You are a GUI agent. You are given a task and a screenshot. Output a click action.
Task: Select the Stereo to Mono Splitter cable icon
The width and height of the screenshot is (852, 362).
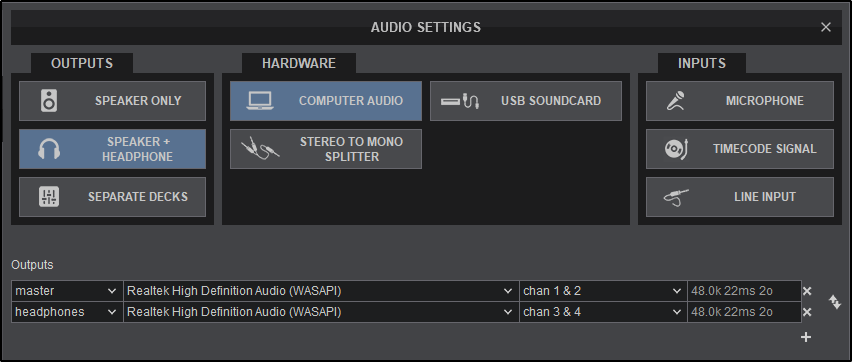[260, 149]
